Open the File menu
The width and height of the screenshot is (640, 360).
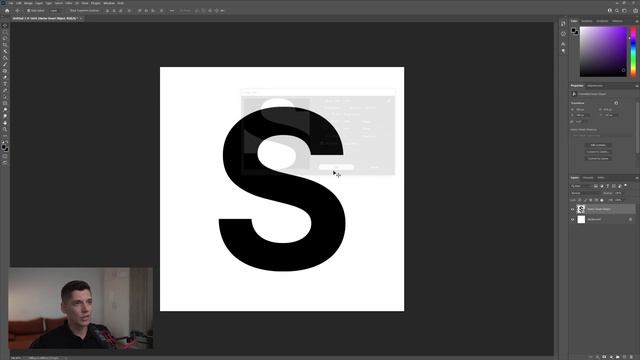11,3
